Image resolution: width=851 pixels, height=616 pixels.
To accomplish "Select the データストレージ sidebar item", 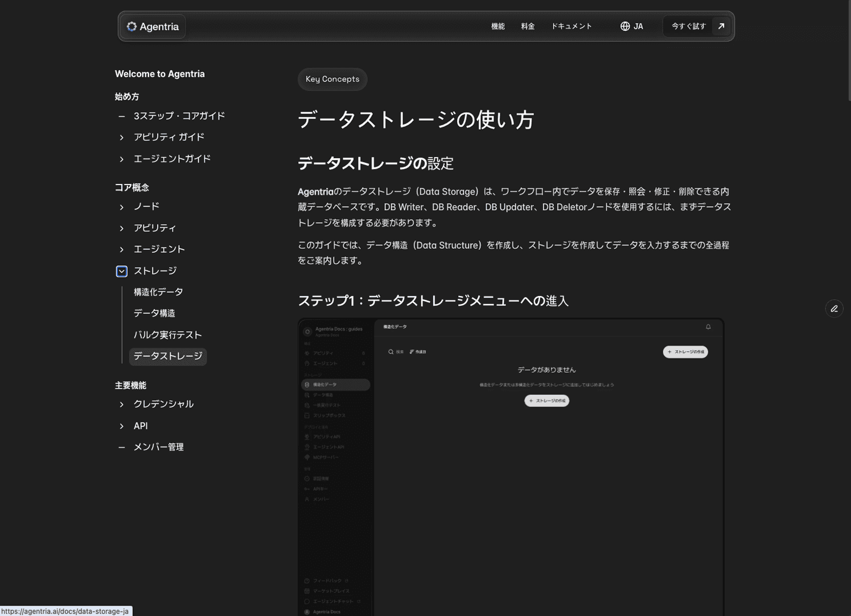I will click(168, 356).
